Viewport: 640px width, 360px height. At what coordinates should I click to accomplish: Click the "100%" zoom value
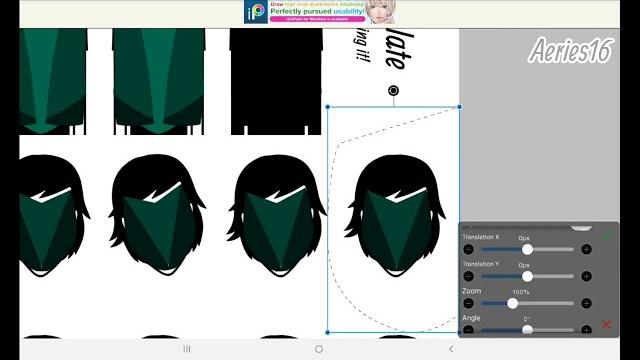click(521, 292)
